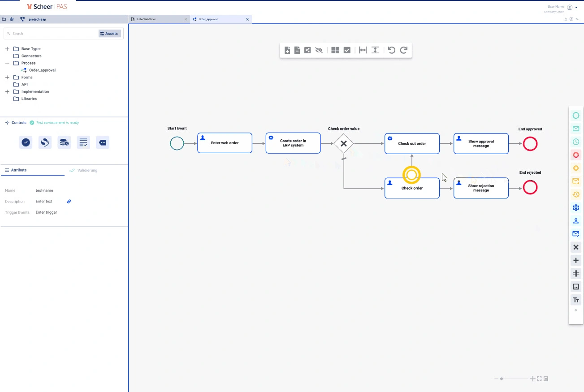This screenshot has height=392, width=584.
Task: Click the vertical spacing tool icon
Action: (x=375, y=50)
